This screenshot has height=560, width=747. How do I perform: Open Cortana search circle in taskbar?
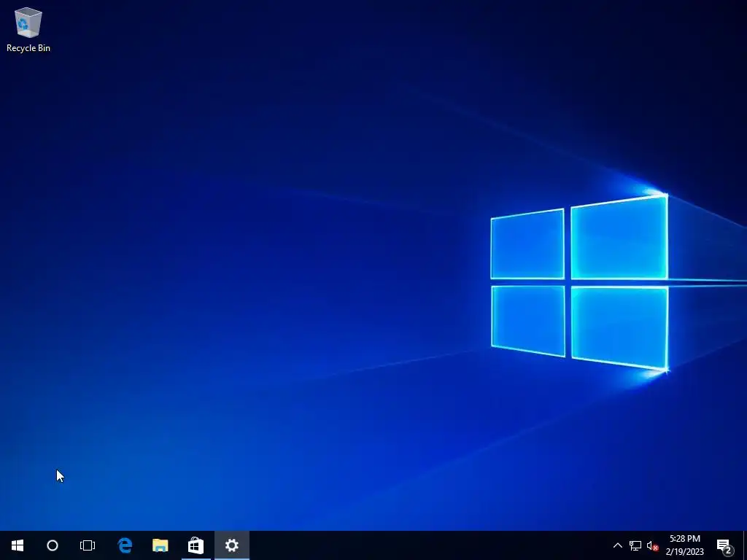pyautogui.click(x=53, y=545)
